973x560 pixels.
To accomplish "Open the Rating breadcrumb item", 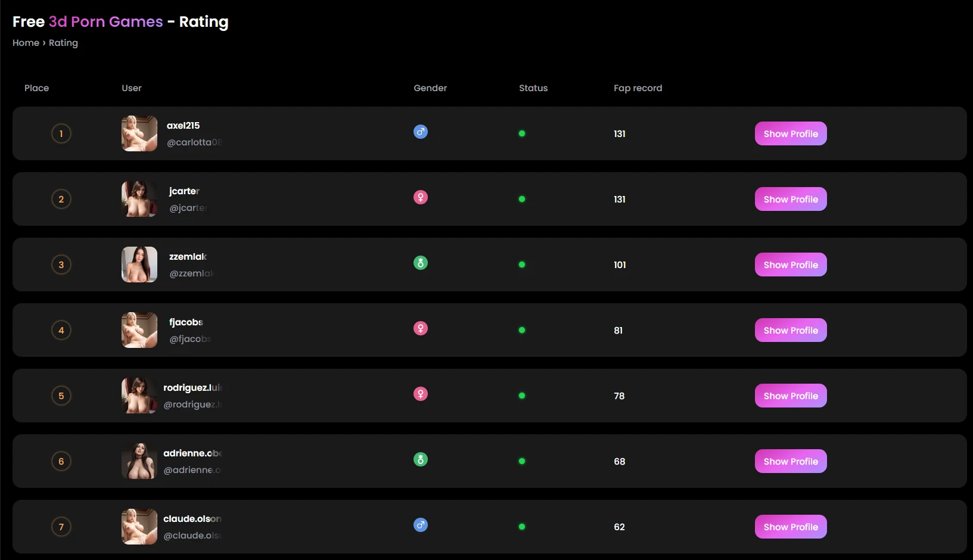I will (x=63, y=43).
